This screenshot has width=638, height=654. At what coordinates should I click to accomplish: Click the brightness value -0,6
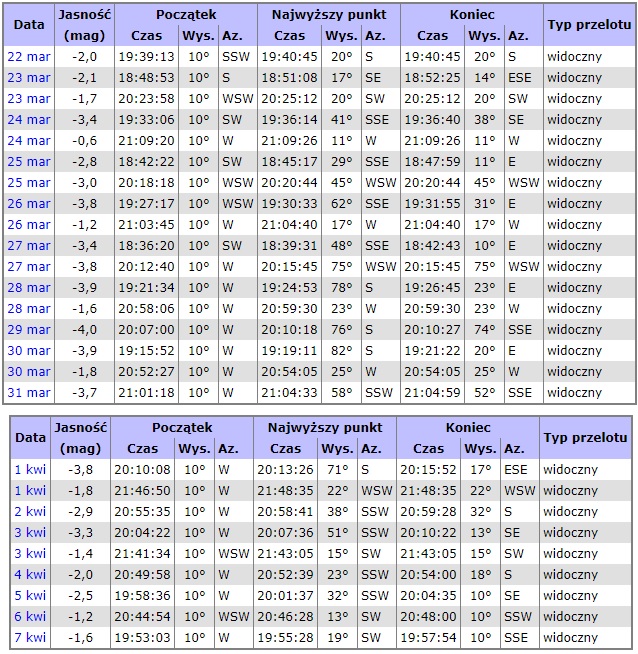click(x=84, y=141)
